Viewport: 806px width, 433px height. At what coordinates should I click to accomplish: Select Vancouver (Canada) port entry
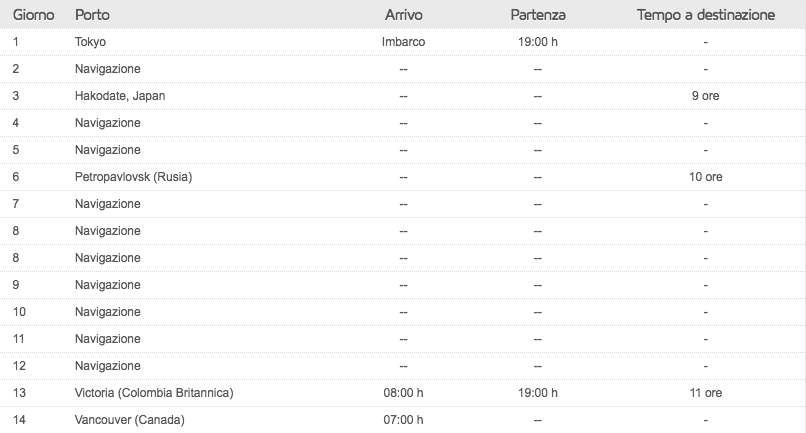click(x=130, y=420)
